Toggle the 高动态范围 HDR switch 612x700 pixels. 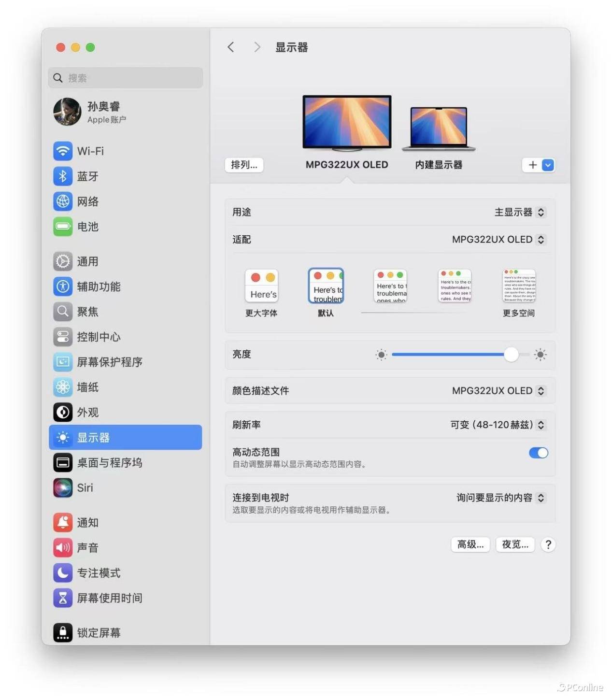(x=538, y=453)
